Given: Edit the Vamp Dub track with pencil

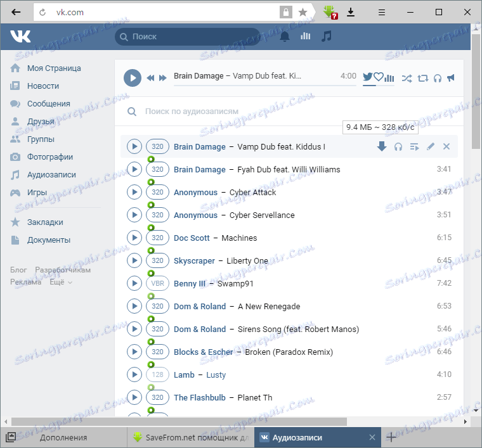Looking at the screenshot, I should coord(431,146).
